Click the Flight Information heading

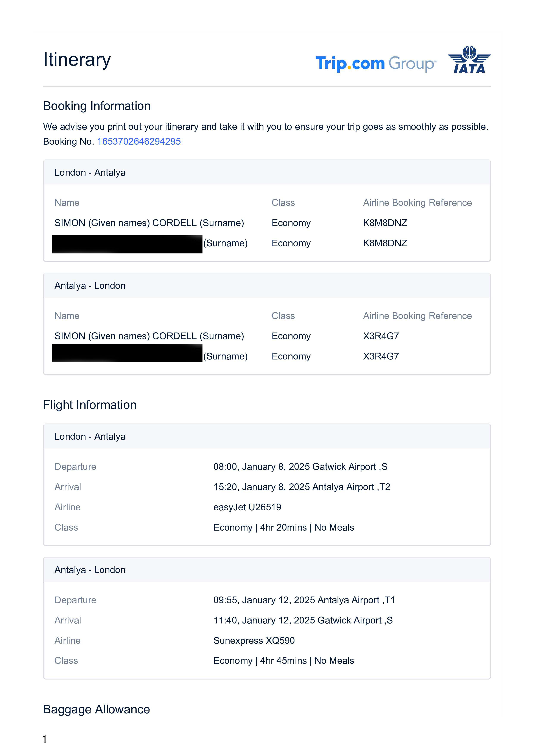click(x=90, y=405)
